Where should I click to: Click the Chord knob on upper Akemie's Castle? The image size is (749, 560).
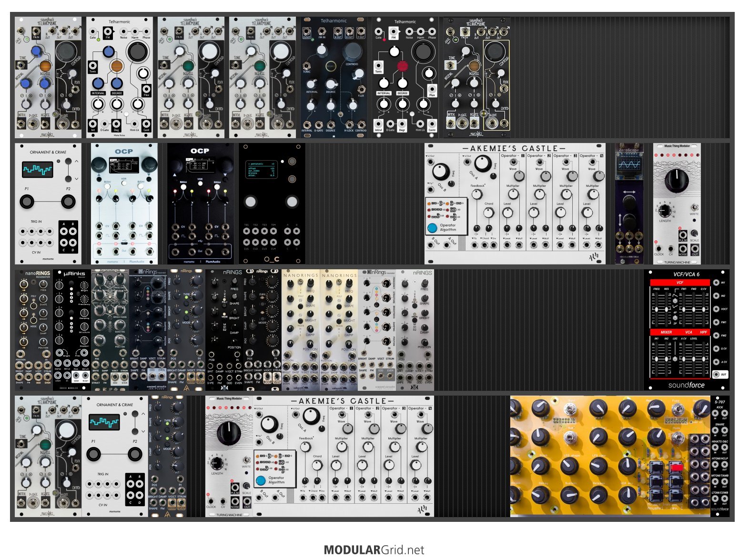click(489, 213)
